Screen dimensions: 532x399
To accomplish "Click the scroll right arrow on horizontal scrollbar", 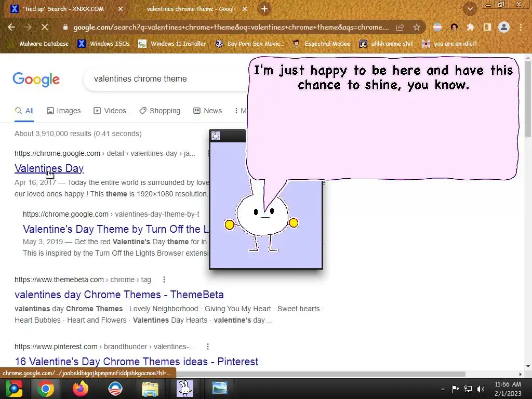I will coord(521,374).
